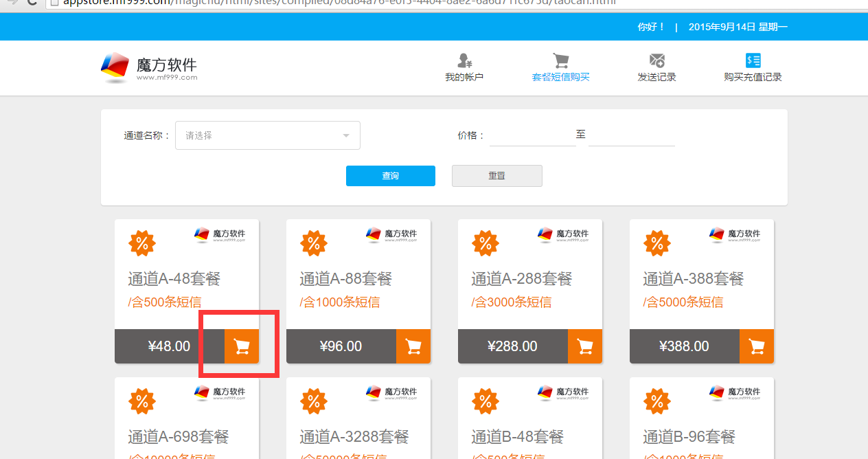Click discount badge on 通道A-3288套餐 card

(314, 401)
